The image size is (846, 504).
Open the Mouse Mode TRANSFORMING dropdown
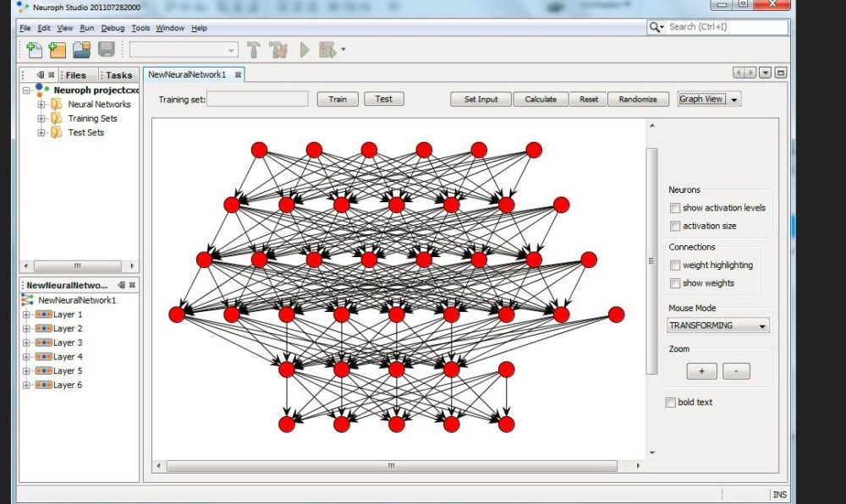tap(718, 326)
